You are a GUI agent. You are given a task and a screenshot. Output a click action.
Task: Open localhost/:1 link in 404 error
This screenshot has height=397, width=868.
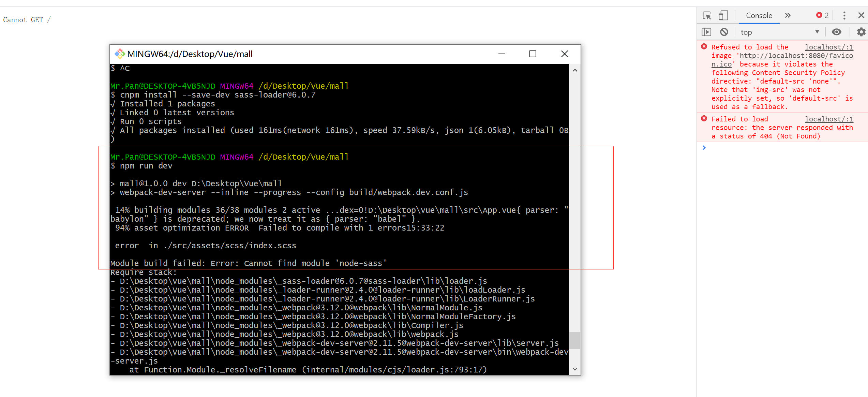tap(829, 119)
